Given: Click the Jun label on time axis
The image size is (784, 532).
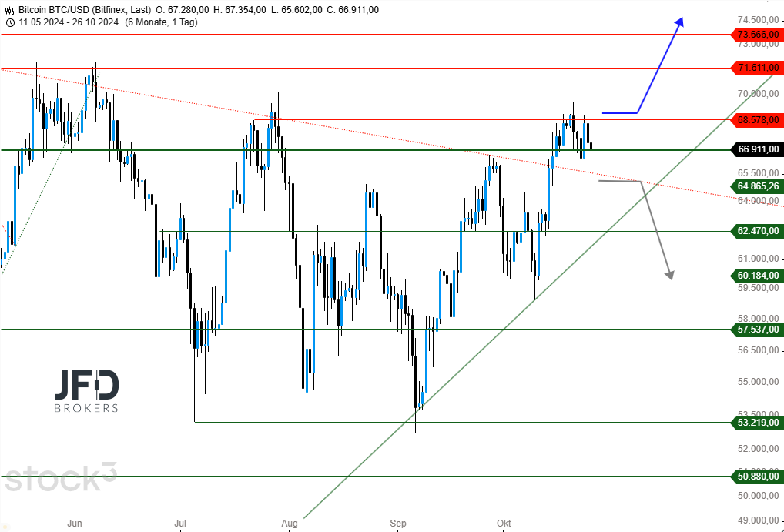Looking at the screenshot, I should 75,524.
